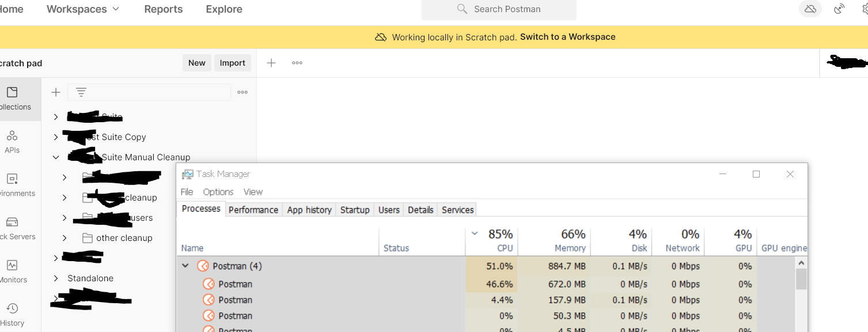Viewport: 868px width, 332px height.
Task: Open the collections three-dot options menu
Action: [x=242, y=92]
